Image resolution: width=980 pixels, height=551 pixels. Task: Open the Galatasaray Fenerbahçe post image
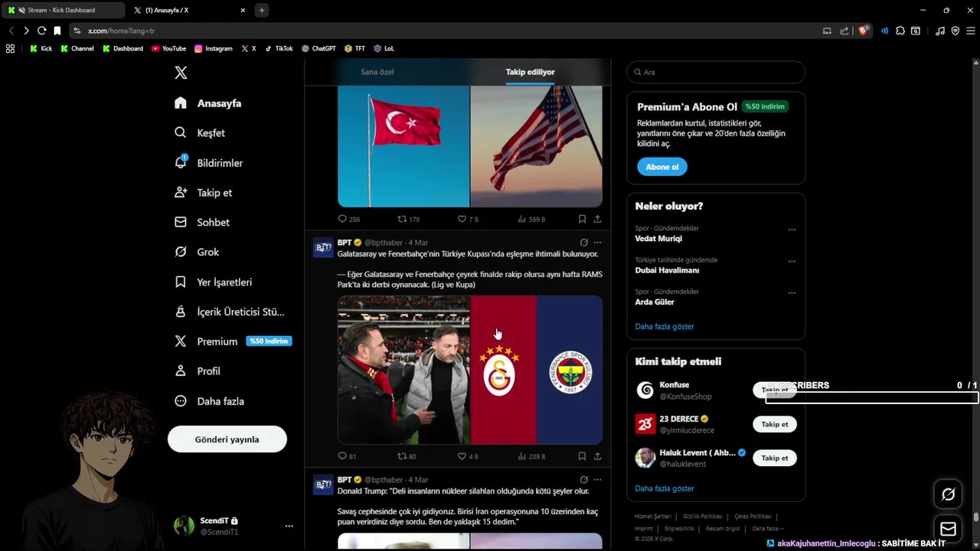coord(470,370)
